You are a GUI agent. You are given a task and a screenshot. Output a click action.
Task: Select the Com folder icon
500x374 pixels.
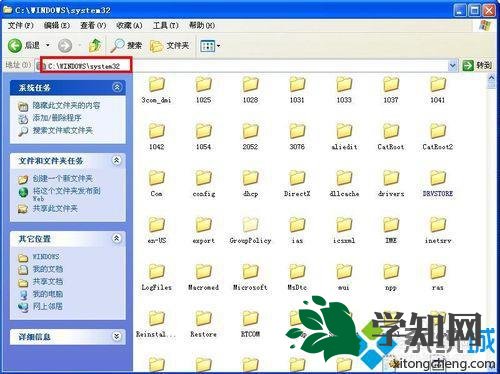pyautogui.click(x=157, y=178)
